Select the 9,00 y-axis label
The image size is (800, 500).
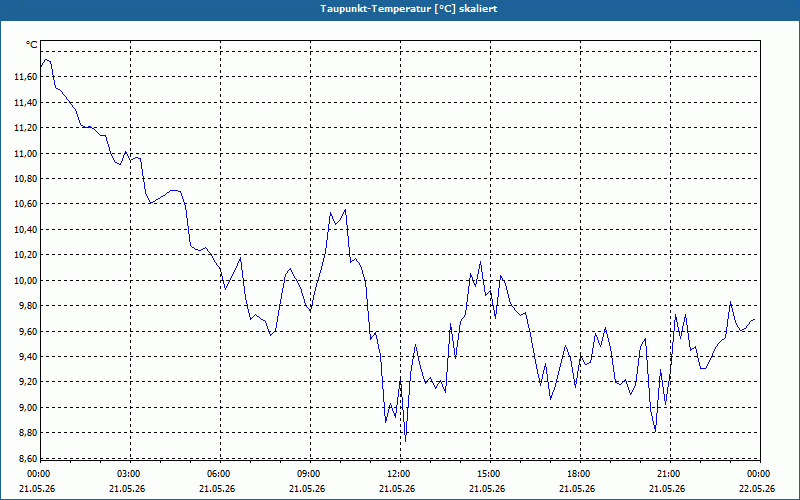coord(28,408)
